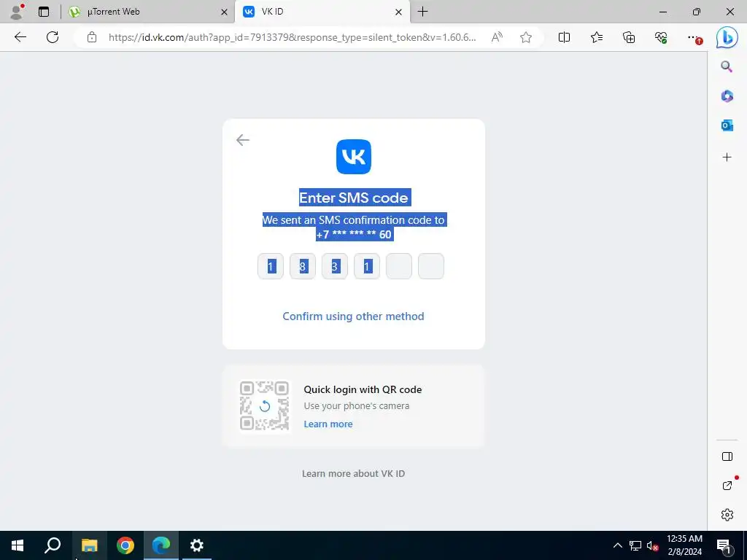The width and height of the screenshot is (747, 560).
Task: Open sidebar Search tool
Action: tap(727, 66)
